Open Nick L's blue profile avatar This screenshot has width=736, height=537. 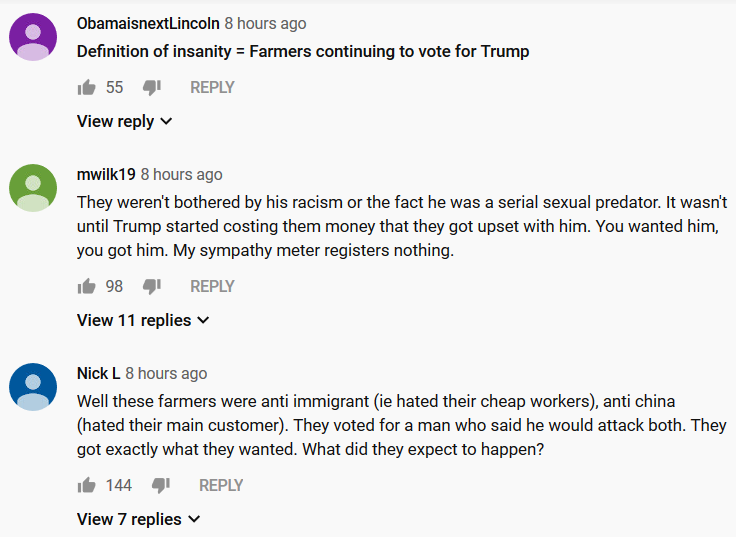click(x=33, y=387)
